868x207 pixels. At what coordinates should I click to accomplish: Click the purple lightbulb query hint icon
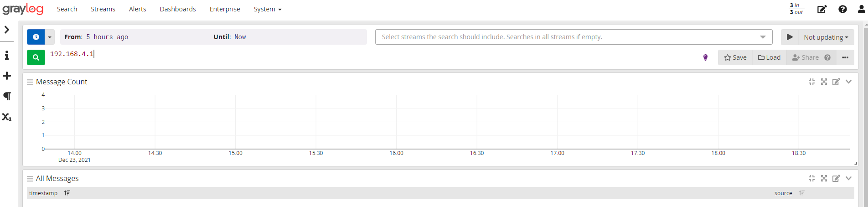click(x=705, y=57)
